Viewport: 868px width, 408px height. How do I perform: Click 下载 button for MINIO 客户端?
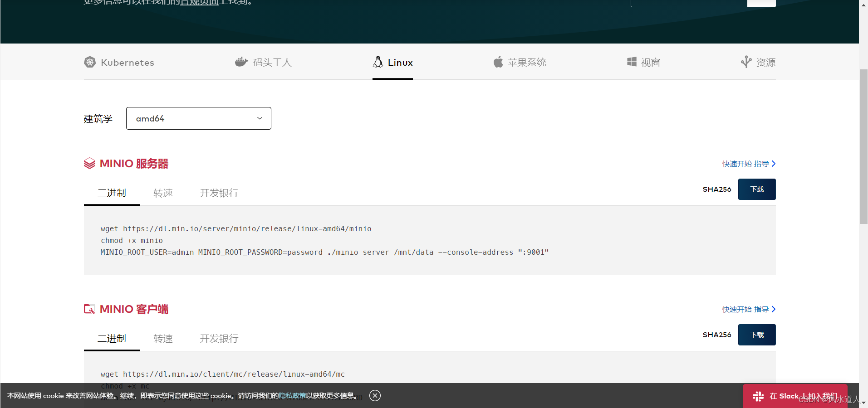click(757, 335)
